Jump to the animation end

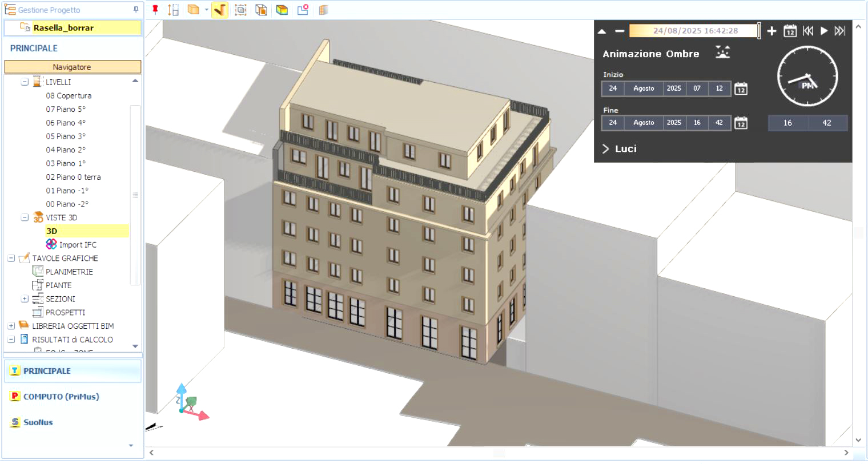[x=839, y=31]
